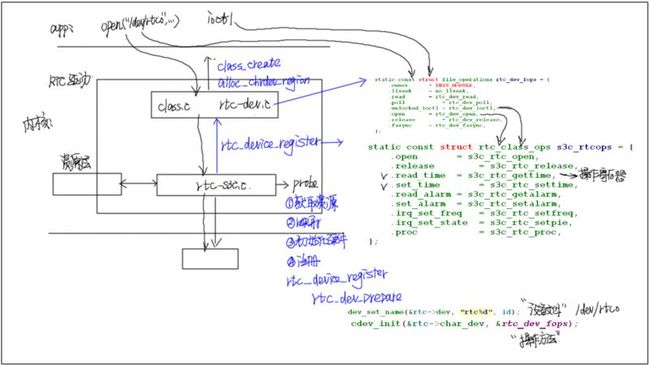Click the '.release = rtc_dev_release' line

[446, 119]
